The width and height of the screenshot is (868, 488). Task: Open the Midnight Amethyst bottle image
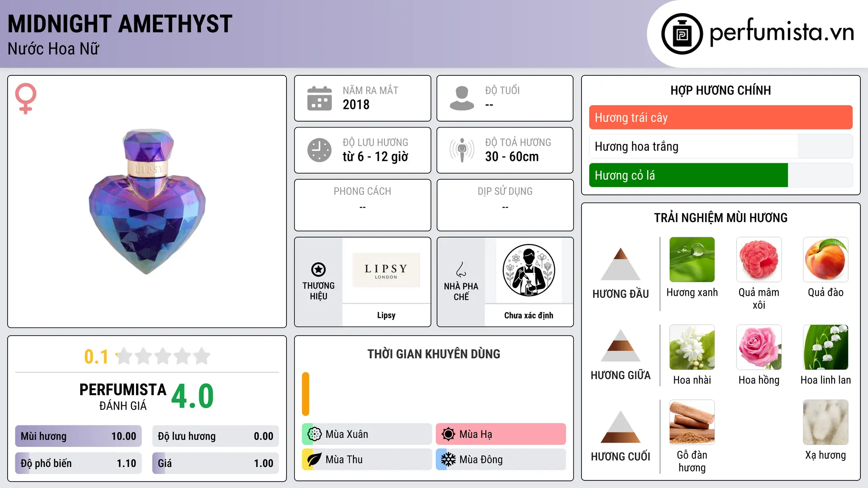tap(147, 202)
